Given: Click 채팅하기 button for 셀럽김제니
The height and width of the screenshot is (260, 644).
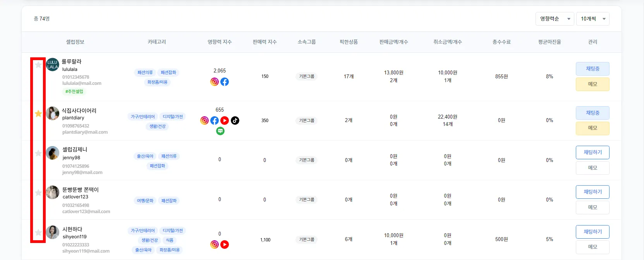Looking at the screenshot, I should pos(592,152).
